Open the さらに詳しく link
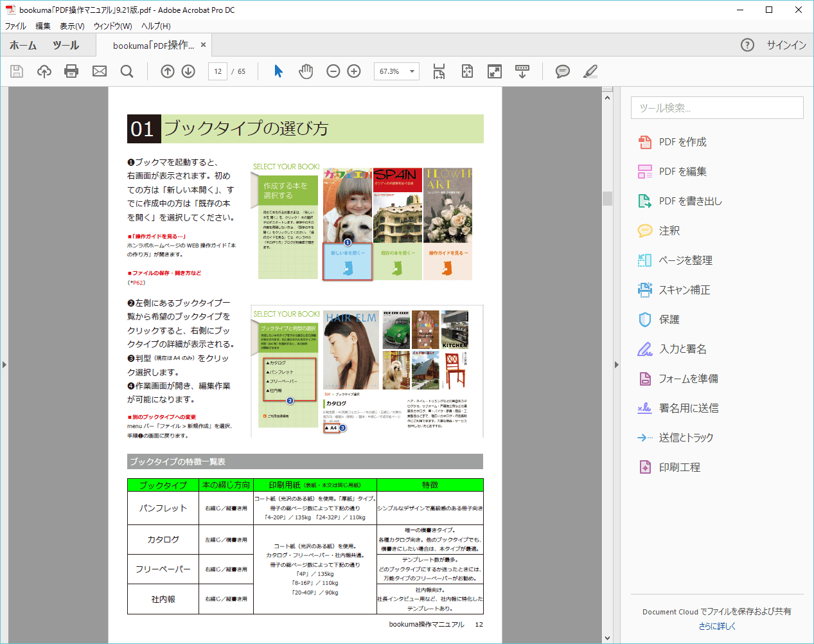The image size is (814, 644). coord(717,625)
